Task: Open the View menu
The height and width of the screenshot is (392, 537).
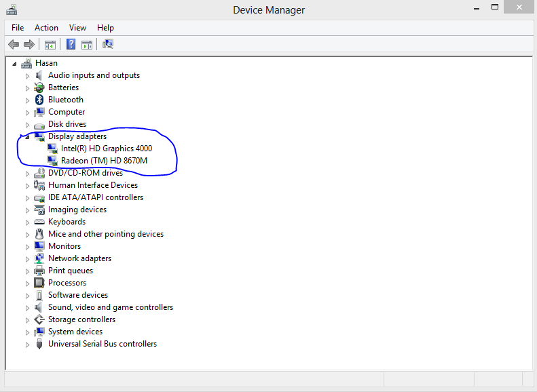Action: pos(77,28)
